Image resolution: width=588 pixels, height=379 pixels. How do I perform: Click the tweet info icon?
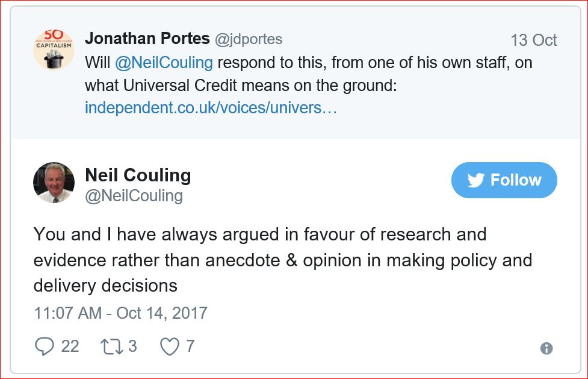[x=546, y=348]
